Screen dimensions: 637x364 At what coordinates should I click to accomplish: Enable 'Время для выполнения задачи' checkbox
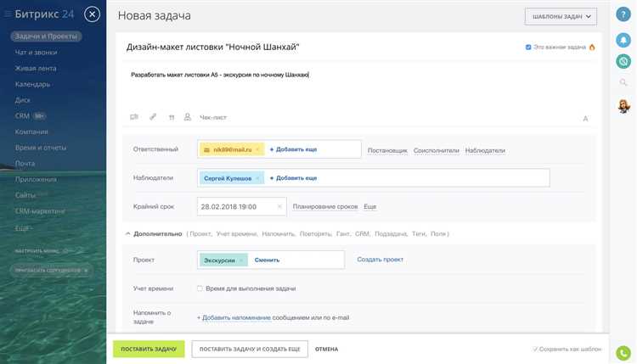tap(200, 288)
